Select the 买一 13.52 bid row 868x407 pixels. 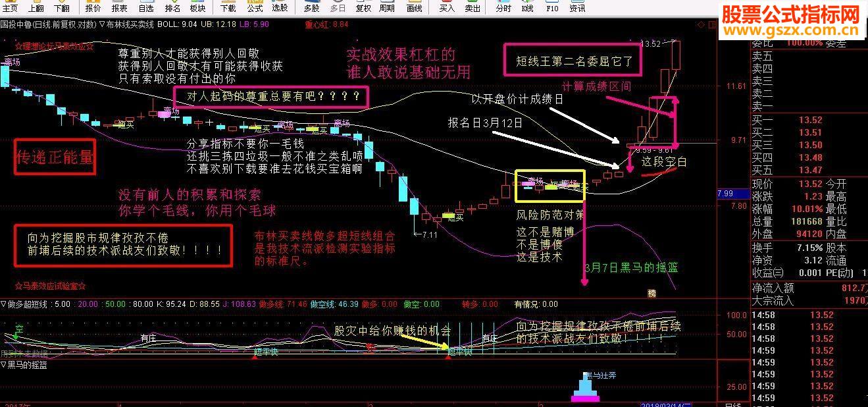809,120
